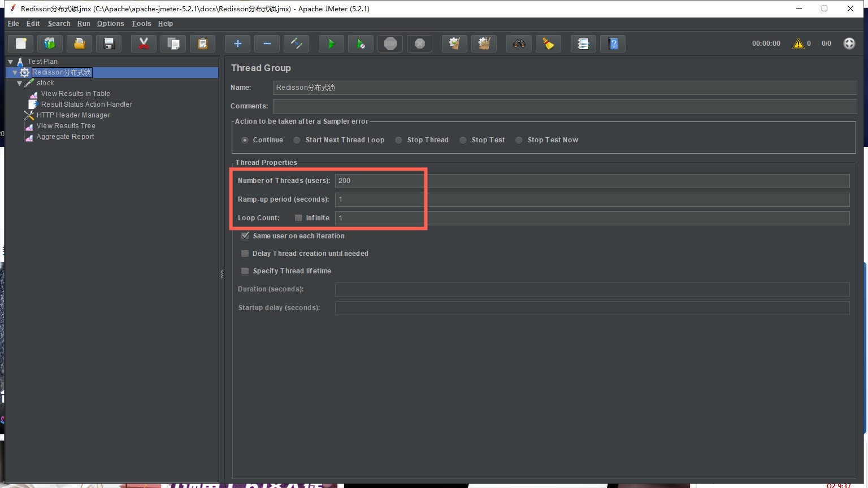Enable Delay Thread creation until needed
The width and height of the screenshot is (868, 488).
245,254
